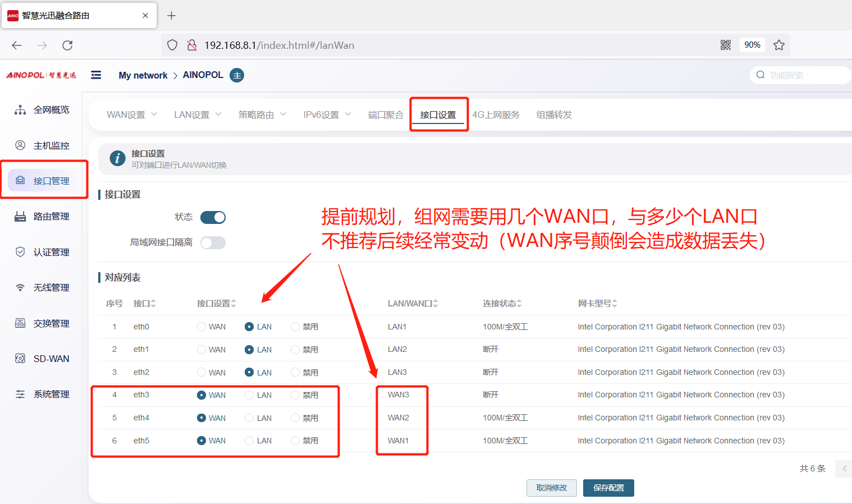Image resolution: width=852 pixels, height=504 pixels.
Task: Click the browser QR code icon
Action: pyautogui.click(x=726, y=45)
